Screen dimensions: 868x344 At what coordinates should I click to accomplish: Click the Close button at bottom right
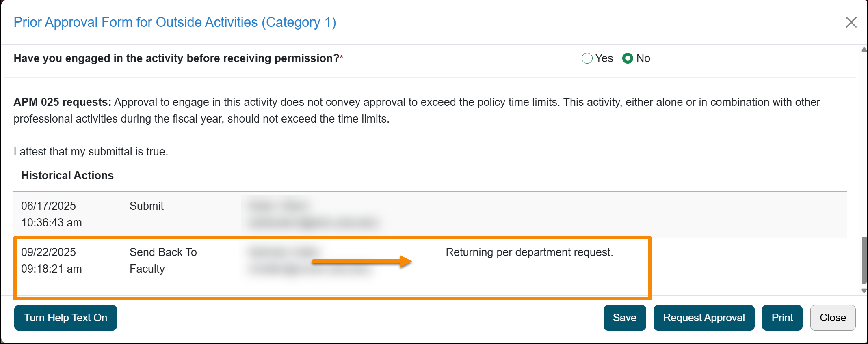pos(833,318)
